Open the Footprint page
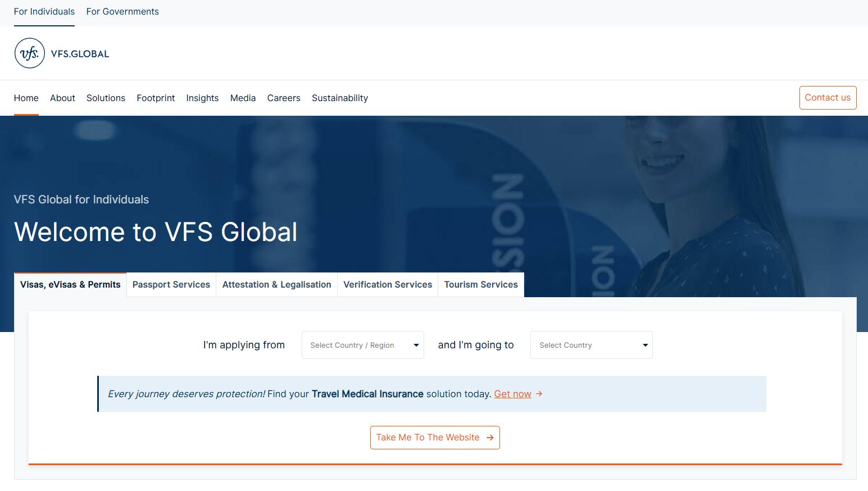Image resolution: width=868 pixels, height=491 pixels. (156, 98)
